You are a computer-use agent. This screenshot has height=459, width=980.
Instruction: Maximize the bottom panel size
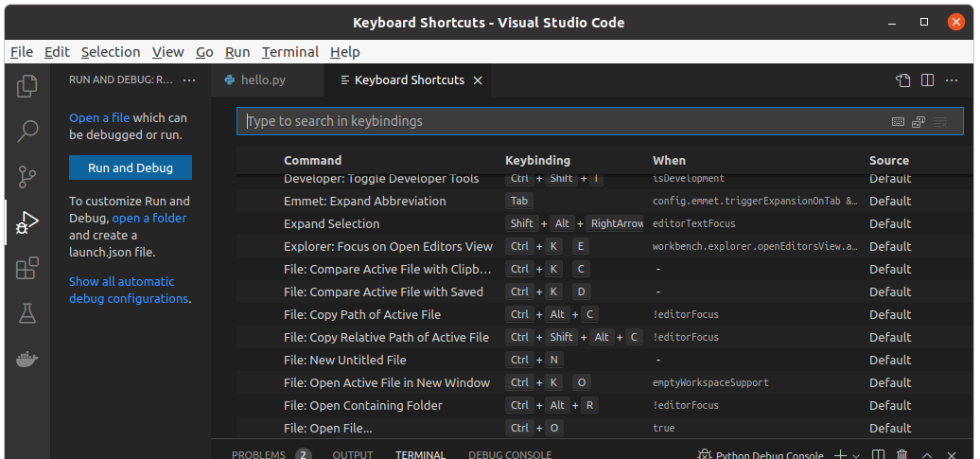(927, 454)
